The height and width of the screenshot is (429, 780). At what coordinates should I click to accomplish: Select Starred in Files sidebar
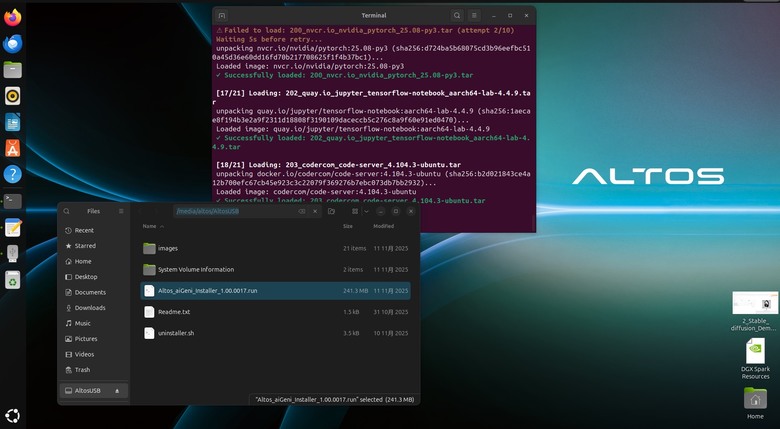(94, 246)
